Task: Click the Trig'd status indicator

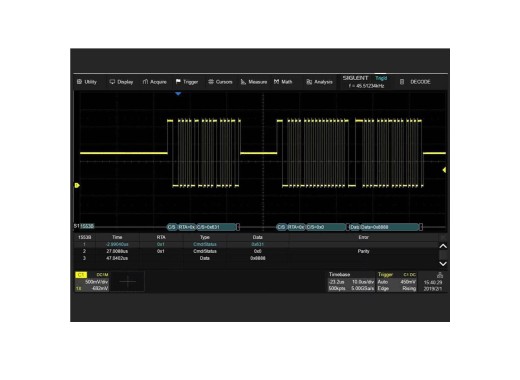Action: click(381, 78)
